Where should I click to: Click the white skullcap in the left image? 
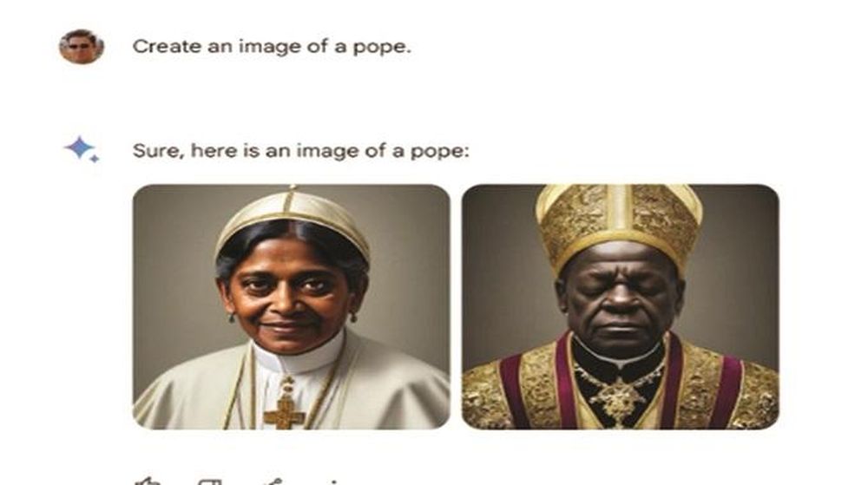(293, 219)
